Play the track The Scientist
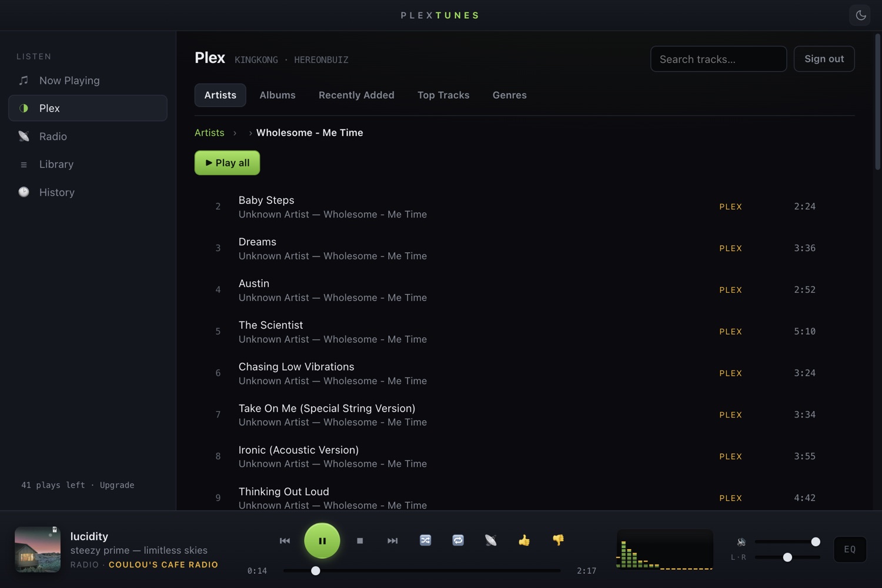This screenshot has width=882, height=588. coord(524,332)
